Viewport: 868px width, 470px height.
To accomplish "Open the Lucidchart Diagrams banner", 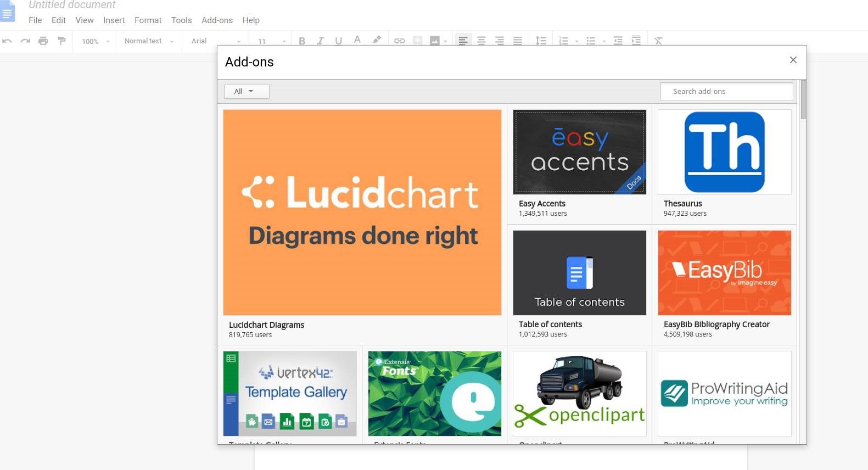I will 362,212.
